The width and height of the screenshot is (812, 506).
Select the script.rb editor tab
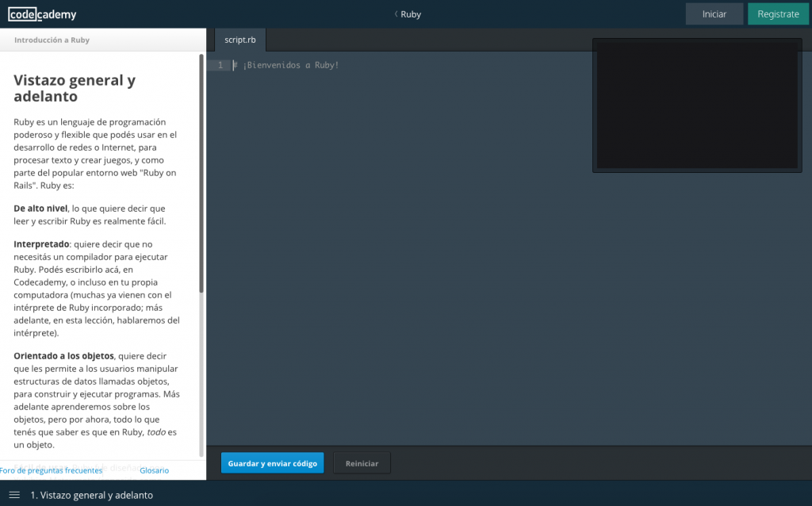coord(240,40)
